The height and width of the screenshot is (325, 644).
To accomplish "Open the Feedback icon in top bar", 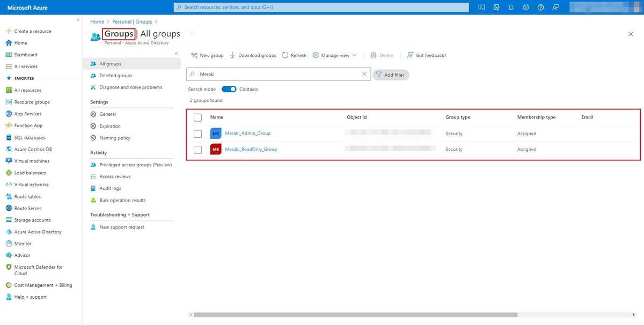I will (x=555, y=8).
